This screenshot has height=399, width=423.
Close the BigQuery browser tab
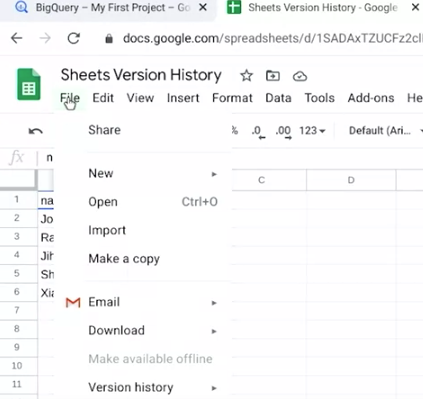click(203, 7)
